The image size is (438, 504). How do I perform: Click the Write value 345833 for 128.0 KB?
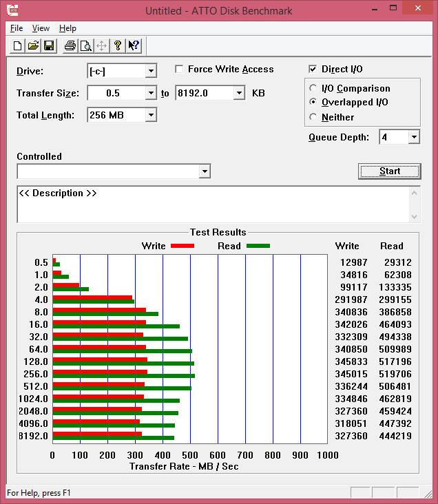click(x=351, y=361)
